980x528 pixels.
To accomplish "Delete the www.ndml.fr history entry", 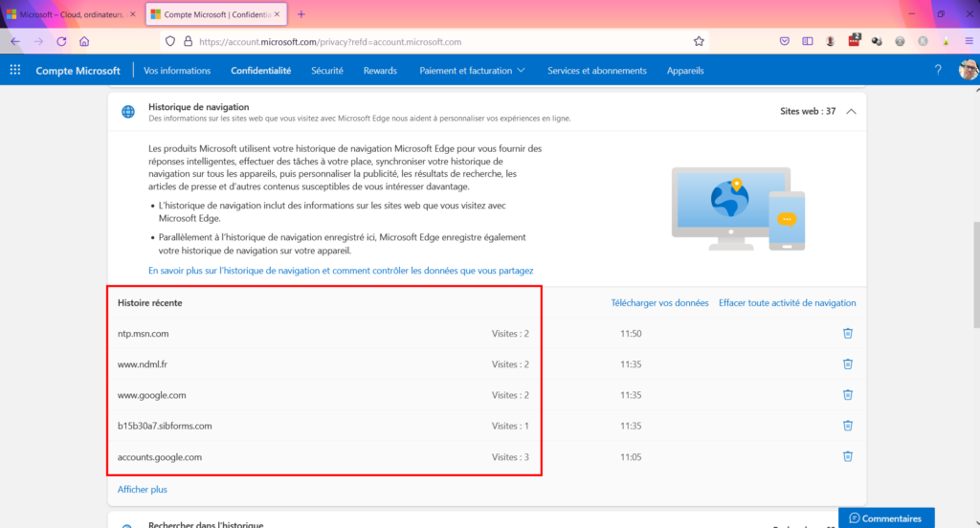I will coord(848,363).
